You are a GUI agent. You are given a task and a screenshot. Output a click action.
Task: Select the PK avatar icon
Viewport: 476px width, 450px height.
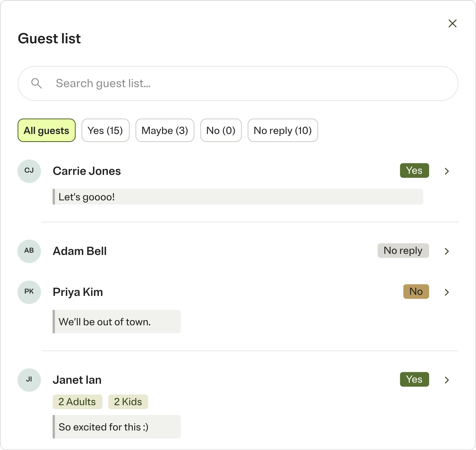pos(29,292)
